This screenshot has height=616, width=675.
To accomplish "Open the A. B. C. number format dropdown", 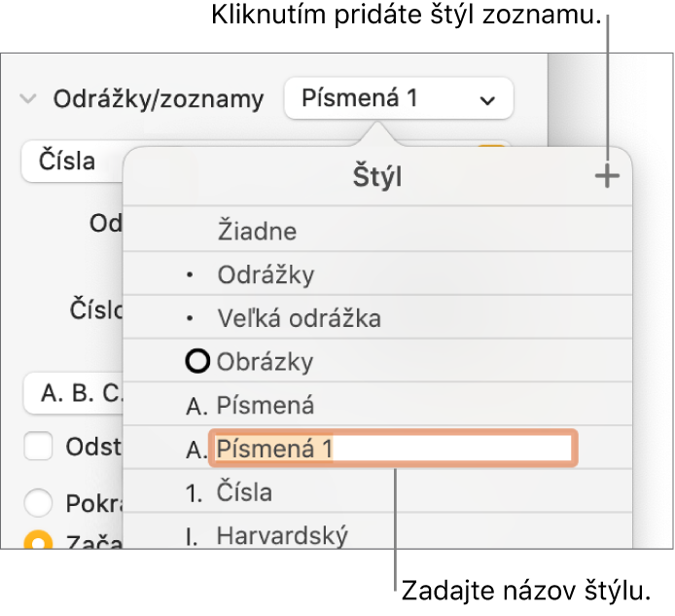I will coord(74,393).
